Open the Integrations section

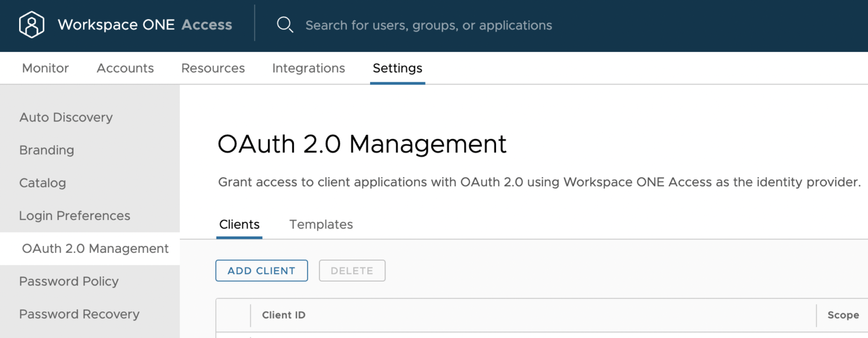click(309, 68)
